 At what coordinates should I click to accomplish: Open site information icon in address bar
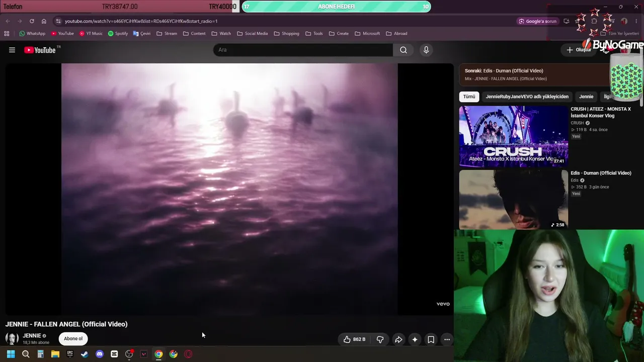pyautogui.click(x=58, y=21)
